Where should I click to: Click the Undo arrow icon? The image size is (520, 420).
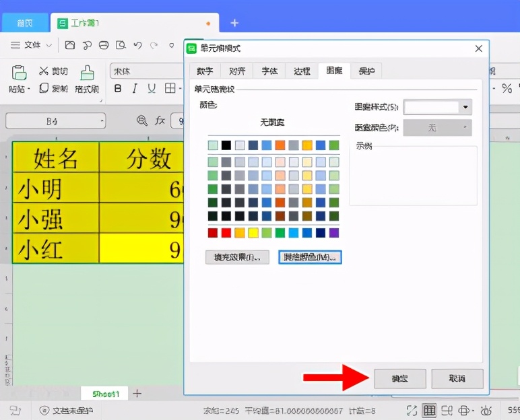[137, 45]
